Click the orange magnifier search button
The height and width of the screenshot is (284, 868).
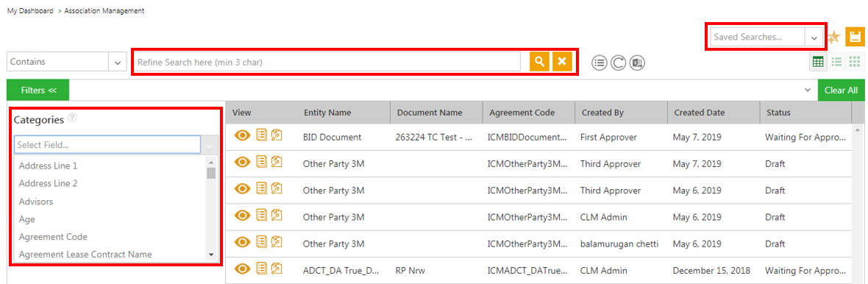[x=539, y=62]
